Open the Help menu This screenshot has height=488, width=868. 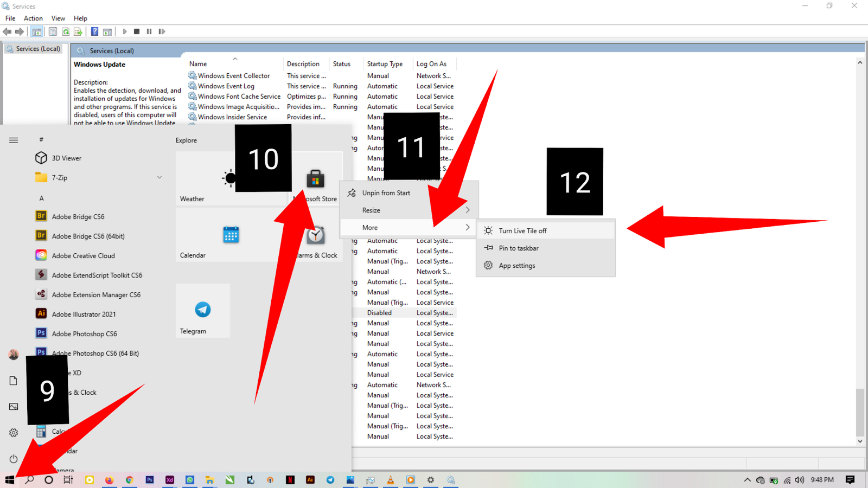(x=80, y=18)
